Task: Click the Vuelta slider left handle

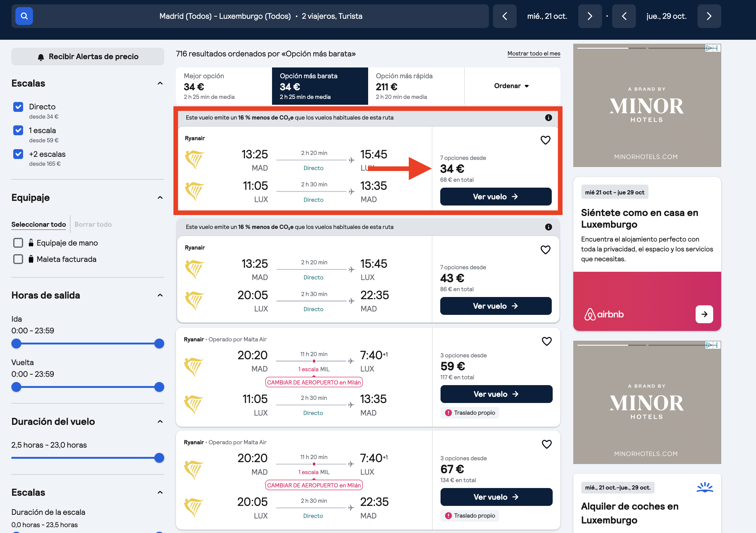Action: (x=16, y=387)
